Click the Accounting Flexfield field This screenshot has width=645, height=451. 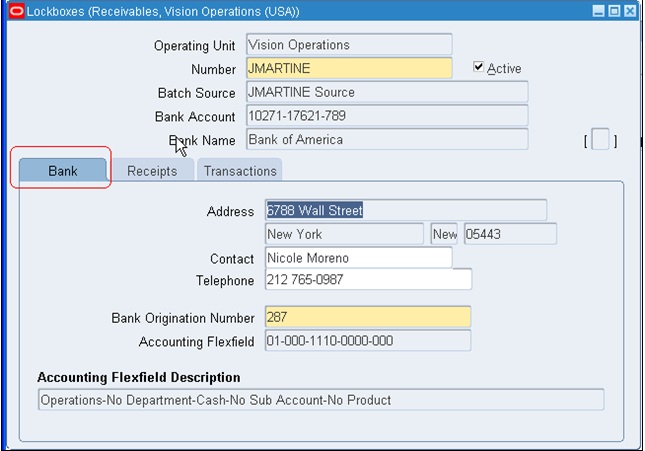[368, 341]
